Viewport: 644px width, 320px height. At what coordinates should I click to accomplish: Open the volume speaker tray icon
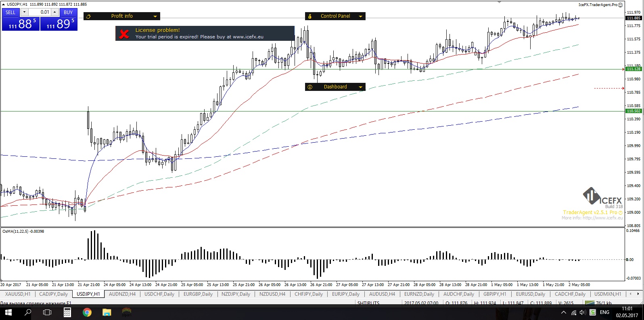pos(583,312)
